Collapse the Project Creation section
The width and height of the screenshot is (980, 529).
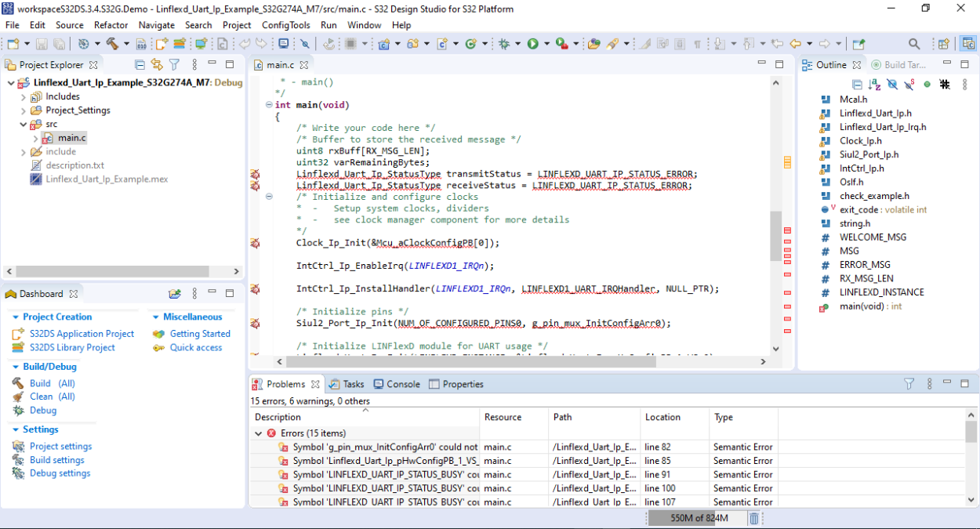pyautogui.click(x=16, y=317)
